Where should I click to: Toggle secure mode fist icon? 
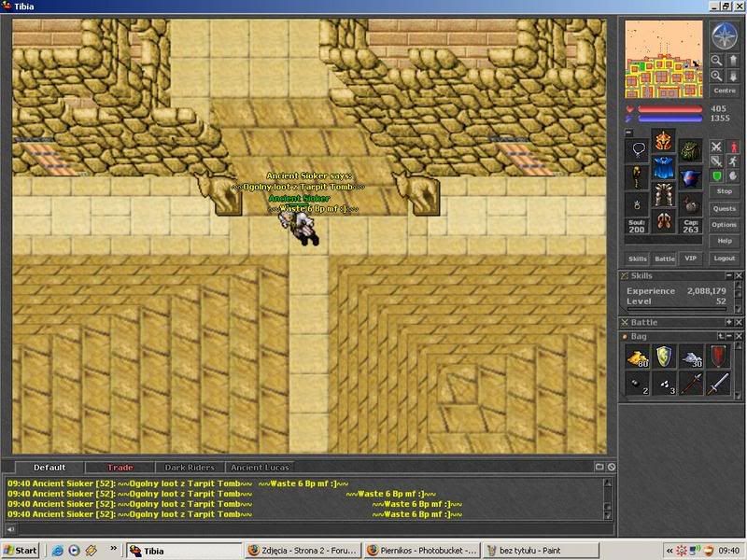pyautogui.click(x=733, y=176)
